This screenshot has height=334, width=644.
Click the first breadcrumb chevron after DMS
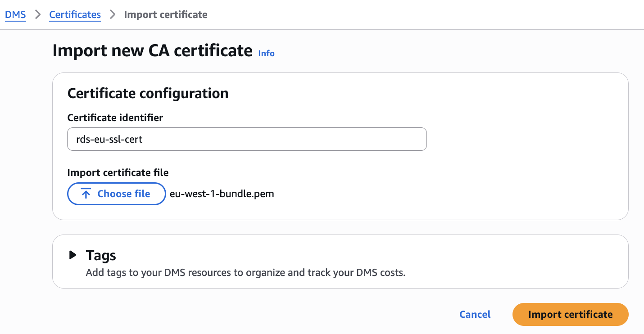click(37, 14)
